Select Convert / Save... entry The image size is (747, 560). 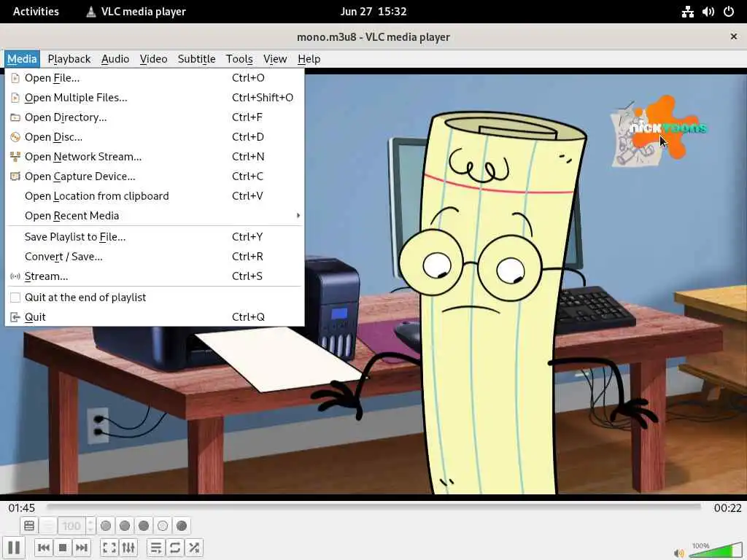click(x=155, y=256)
